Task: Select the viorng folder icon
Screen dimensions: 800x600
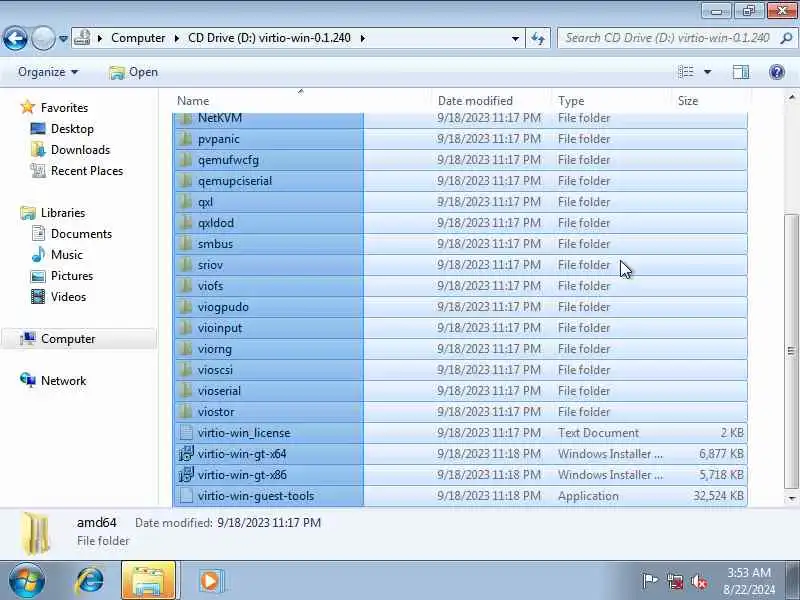Action: point(186,349)
